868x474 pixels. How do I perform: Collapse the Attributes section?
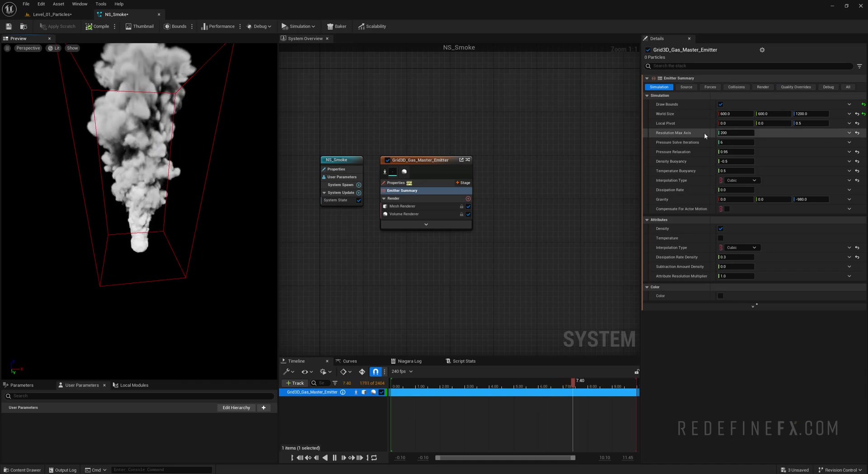(x=647, y=220)
